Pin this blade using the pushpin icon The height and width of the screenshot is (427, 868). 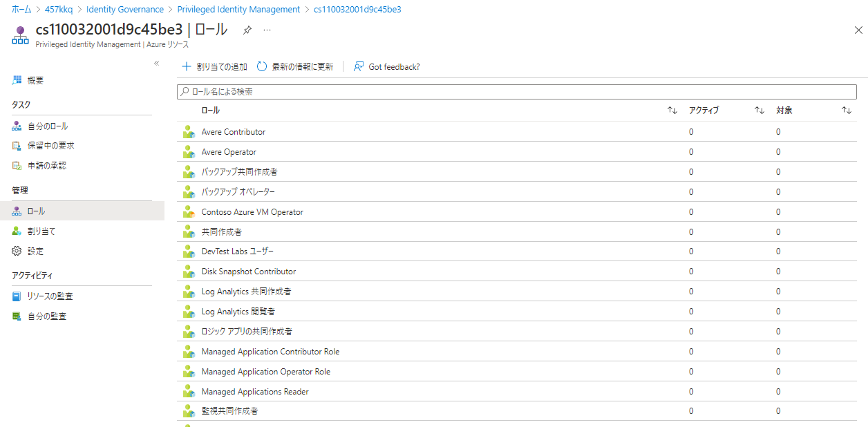tap(247, 30)
